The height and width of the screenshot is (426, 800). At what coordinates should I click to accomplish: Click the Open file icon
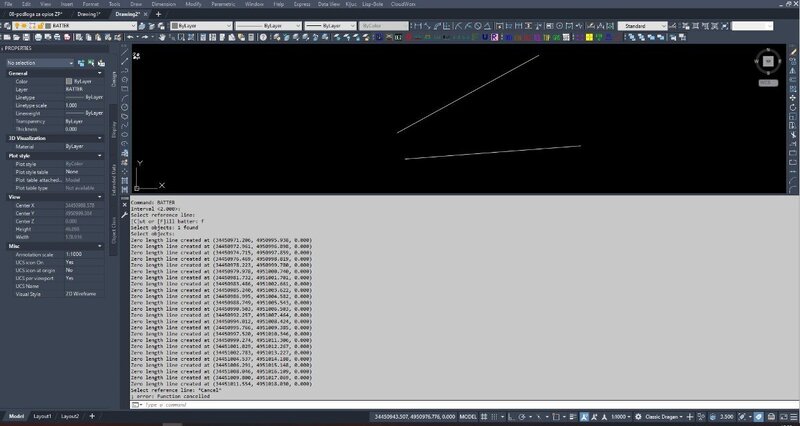point(16,37)
